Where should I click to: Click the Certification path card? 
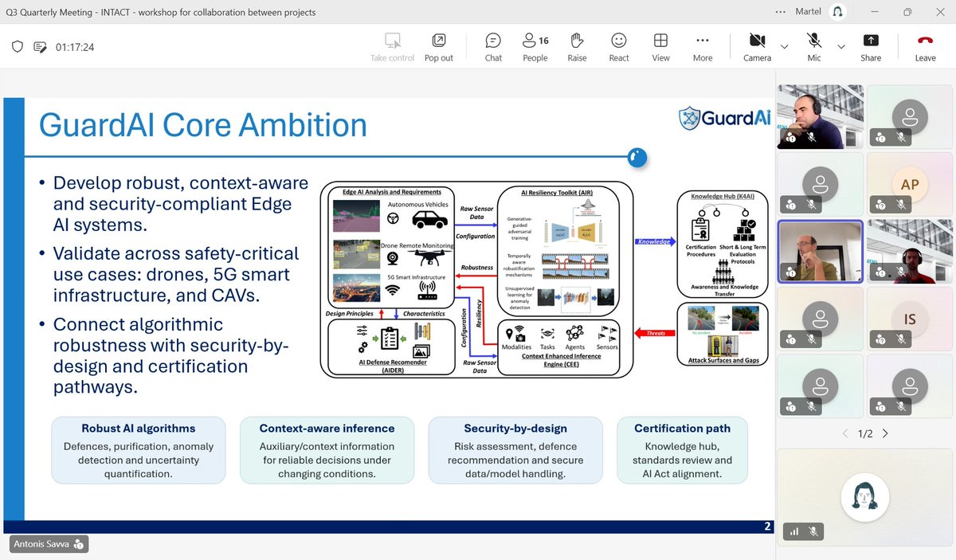tap(682, 450)
